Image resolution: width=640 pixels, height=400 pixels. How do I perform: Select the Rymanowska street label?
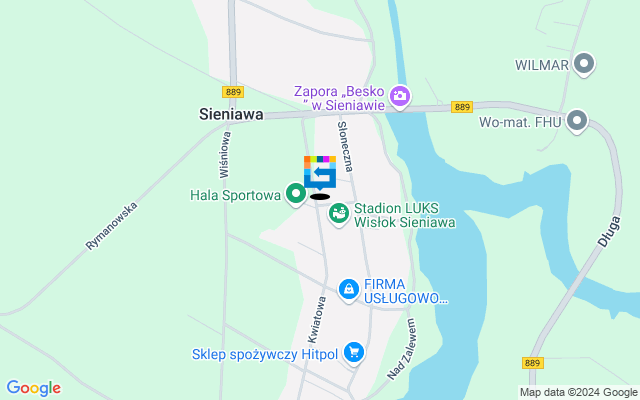tap(111, 226)
